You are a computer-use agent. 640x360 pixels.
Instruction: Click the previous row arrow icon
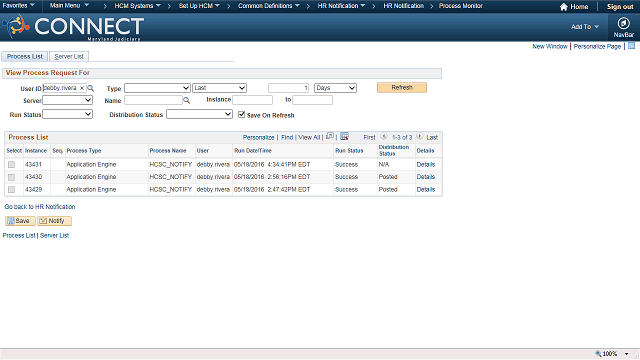[x=384, y=136]
